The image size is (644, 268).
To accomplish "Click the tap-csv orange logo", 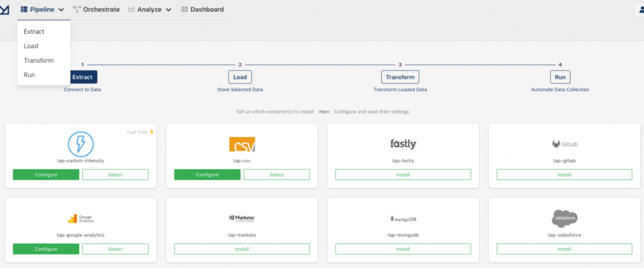I will 242,144.
